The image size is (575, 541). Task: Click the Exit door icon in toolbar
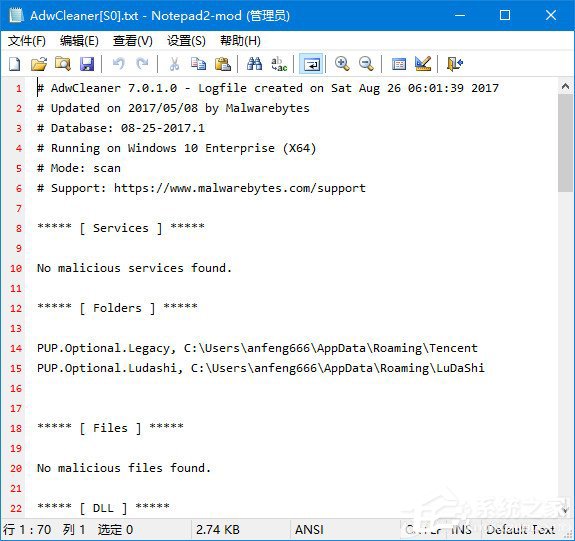coord(455,64)
